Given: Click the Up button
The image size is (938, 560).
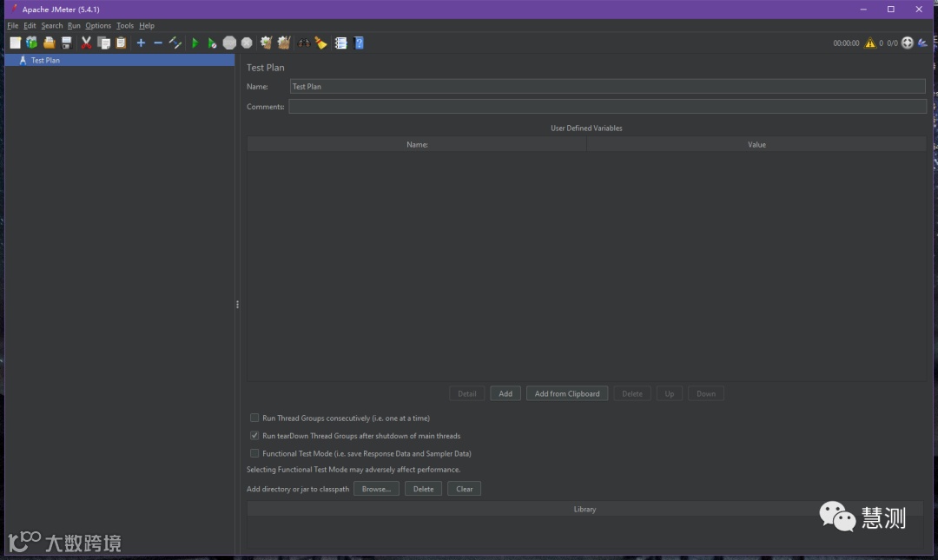Looking at the screenshot, I should (x=670, y=393).
